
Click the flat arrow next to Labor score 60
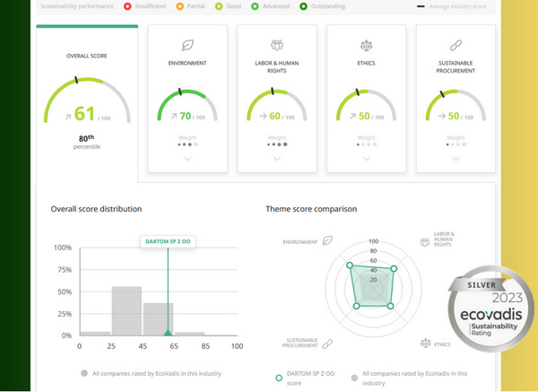coord(263,117)
